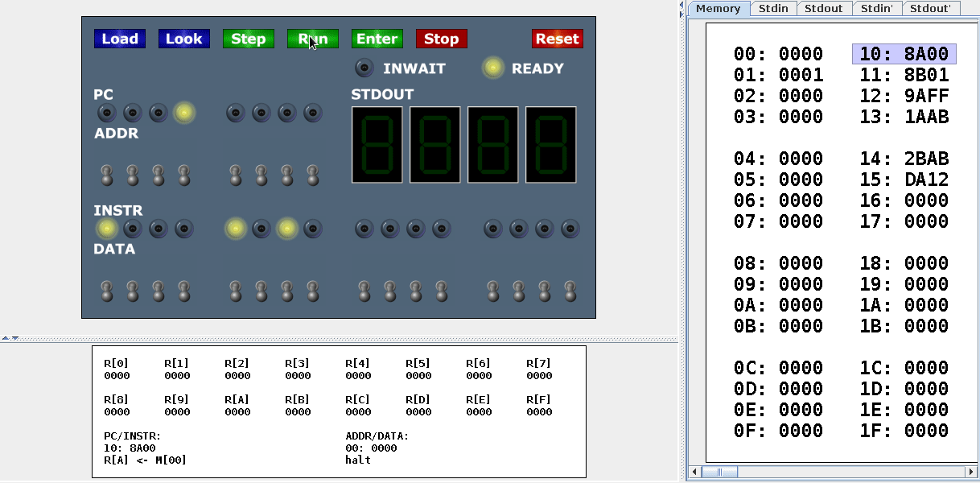Switch to the Stdin tab
Viewport: 980px width, 483px height.
coord(773,9)
